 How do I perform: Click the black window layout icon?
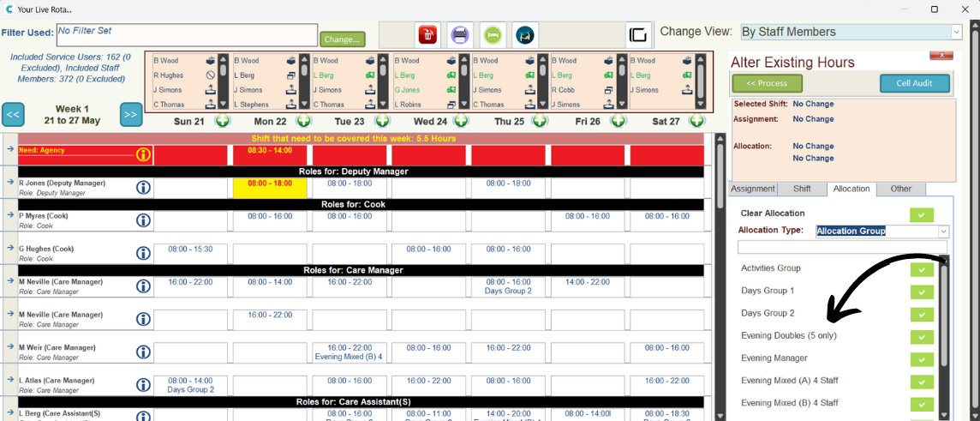coord(638,35)
